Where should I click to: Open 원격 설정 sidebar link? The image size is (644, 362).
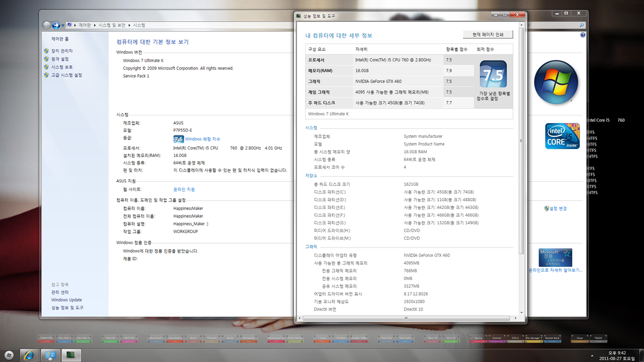(60, 59)
